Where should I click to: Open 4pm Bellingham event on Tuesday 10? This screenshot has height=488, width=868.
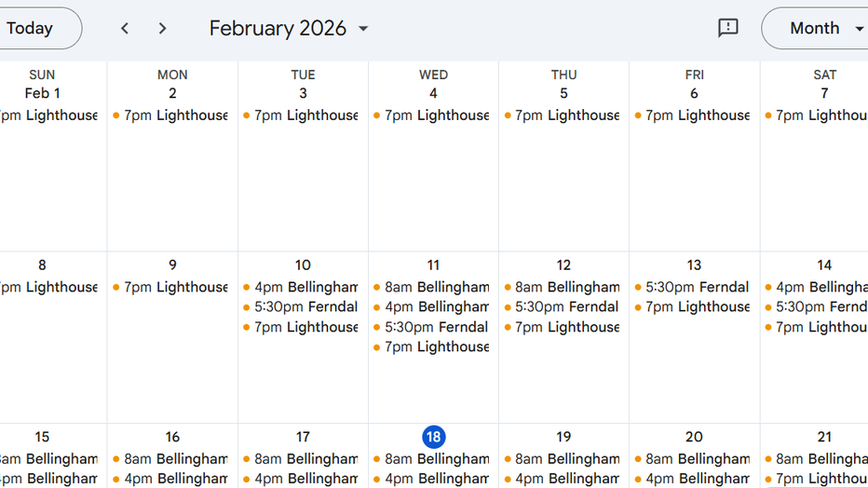pos(303,287)
